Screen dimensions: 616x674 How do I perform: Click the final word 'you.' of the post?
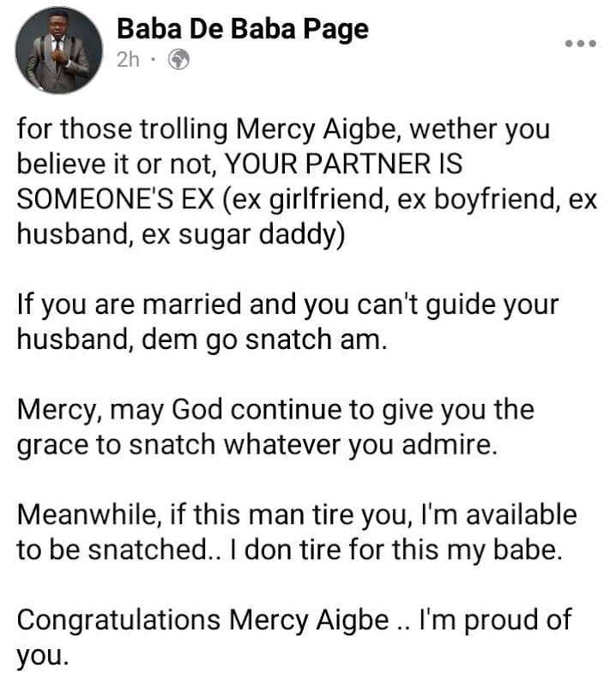[43, 656]
